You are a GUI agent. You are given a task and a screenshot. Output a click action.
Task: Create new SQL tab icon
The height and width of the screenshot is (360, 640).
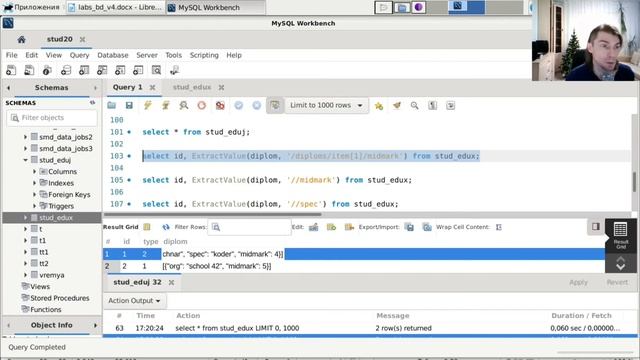[11, 70]
